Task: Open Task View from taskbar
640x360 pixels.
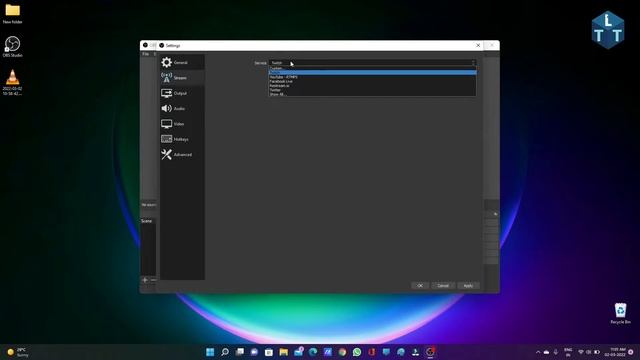Action: coord(240,352)
